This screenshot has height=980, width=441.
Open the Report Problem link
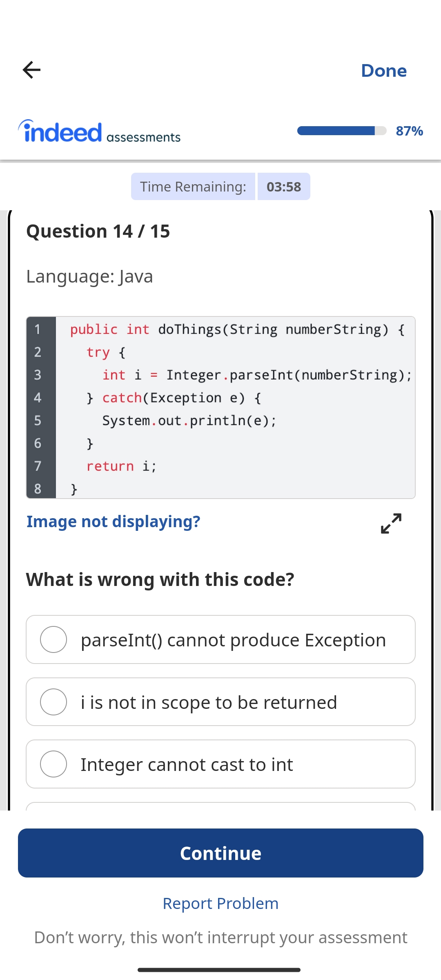click(220, 903)
